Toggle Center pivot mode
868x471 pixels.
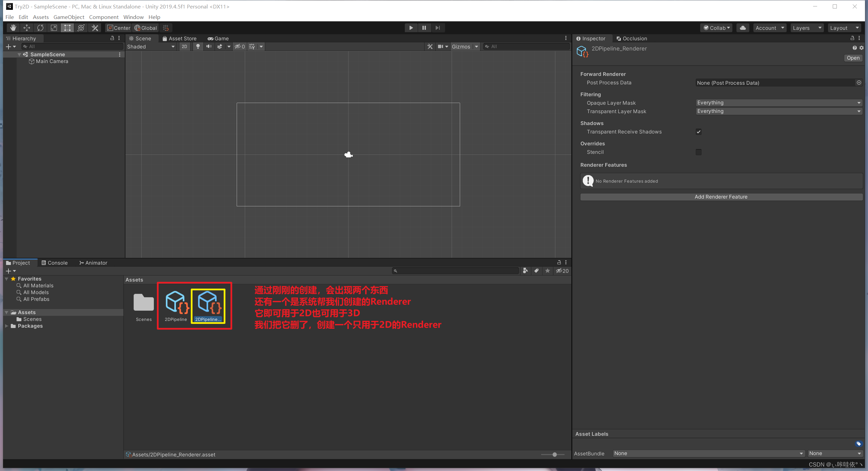[x=119, y=28]
